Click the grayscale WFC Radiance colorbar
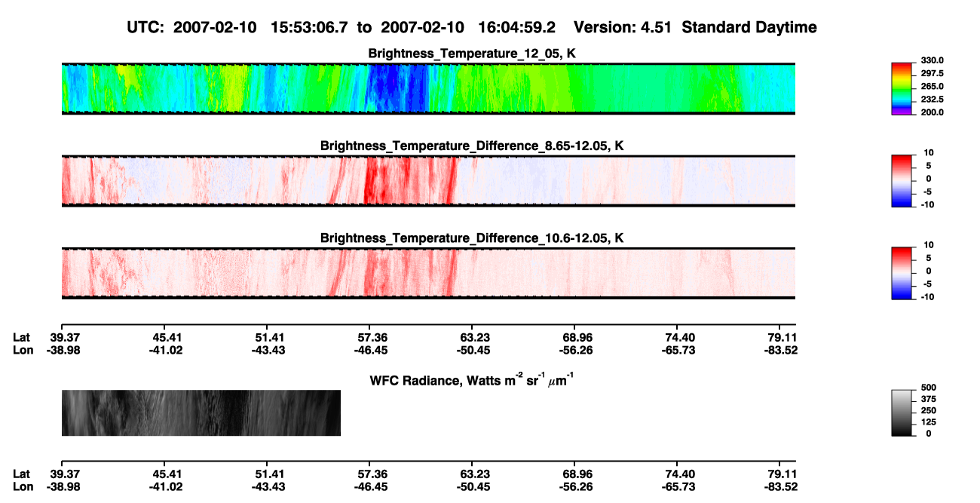 pos(902,413)
